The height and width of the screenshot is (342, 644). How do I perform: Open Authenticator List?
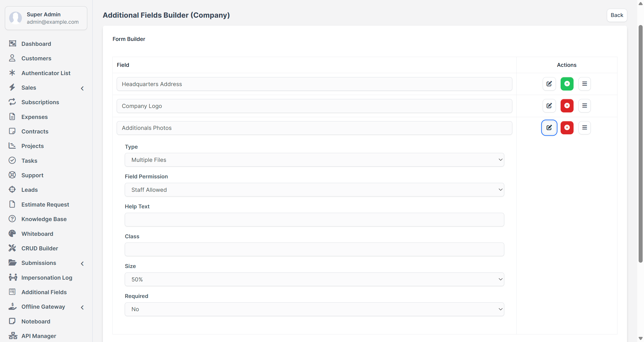(46, 73)
